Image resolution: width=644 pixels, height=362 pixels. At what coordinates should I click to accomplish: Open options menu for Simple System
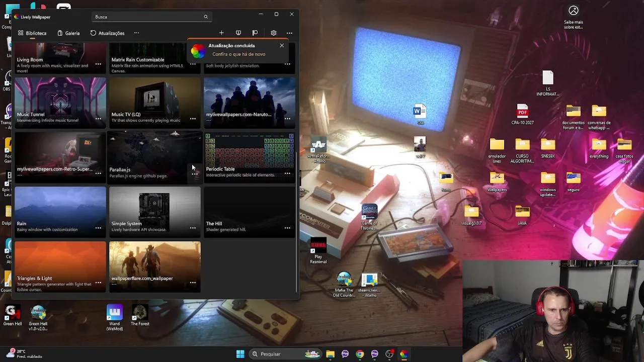click(193, 228)
